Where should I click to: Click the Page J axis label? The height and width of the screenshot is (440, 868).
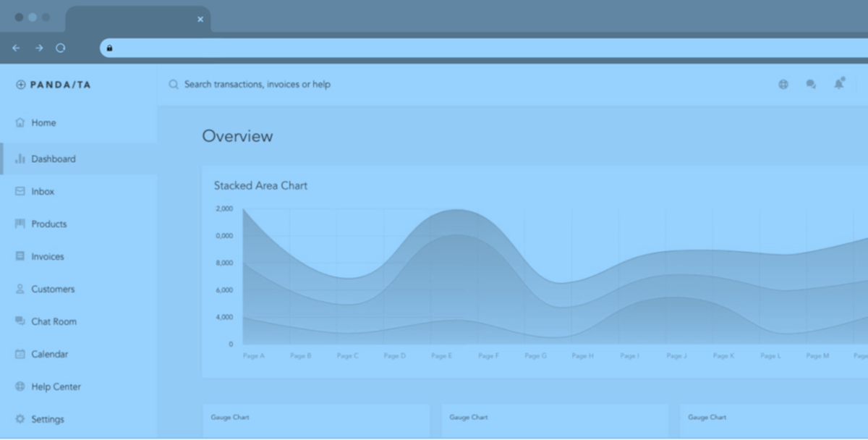[677, 356]
